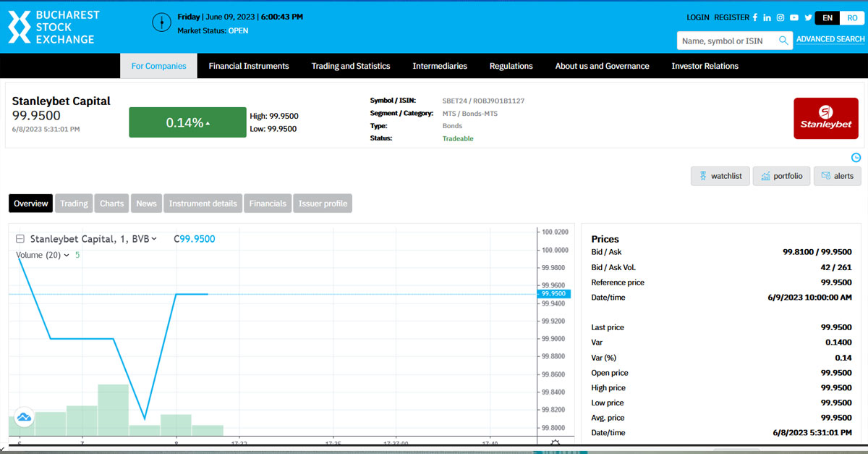Open the Regulations menu

(x=511, y=66)
